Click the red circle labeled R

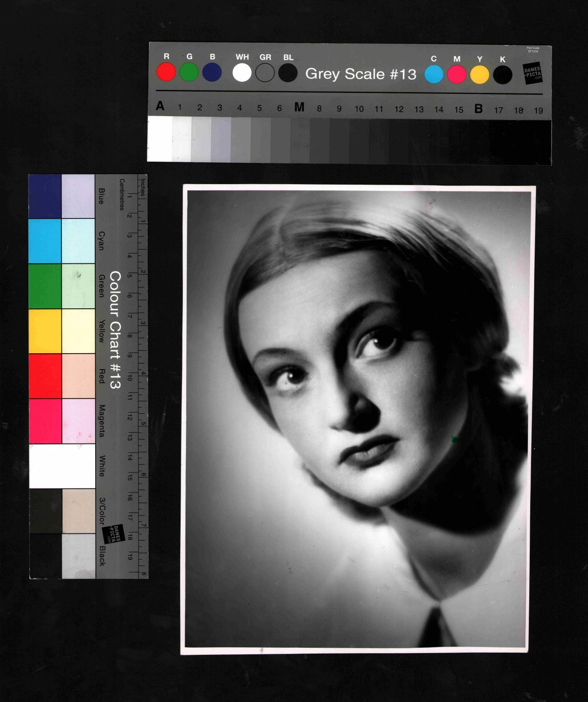(166, 72)
